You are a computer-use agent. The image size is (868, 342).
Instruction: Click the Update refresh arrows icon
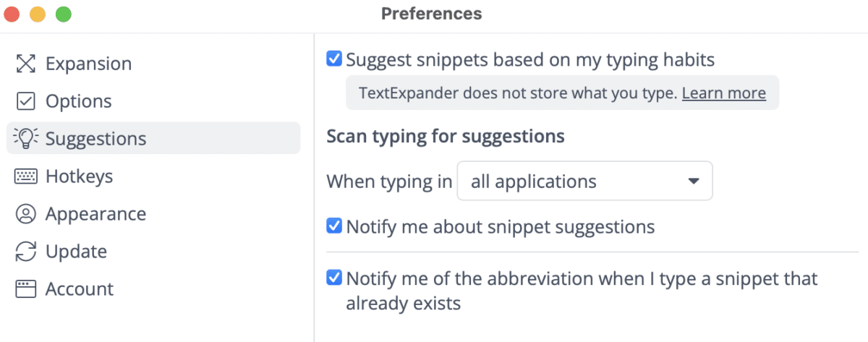coord(25,252)
